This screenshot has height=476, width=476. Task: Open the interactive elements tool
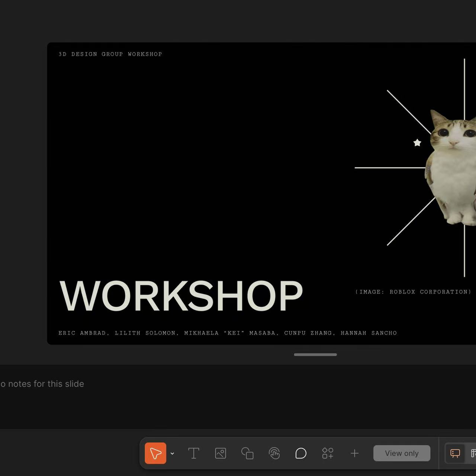[274, 453]
